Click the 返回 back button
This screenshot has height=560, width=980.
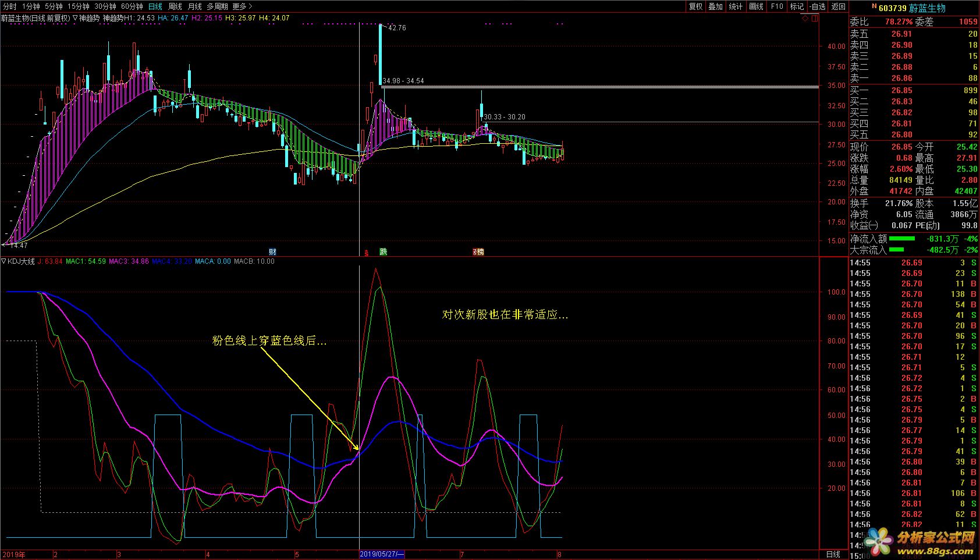pyautogui.click(x=839, y=6)
